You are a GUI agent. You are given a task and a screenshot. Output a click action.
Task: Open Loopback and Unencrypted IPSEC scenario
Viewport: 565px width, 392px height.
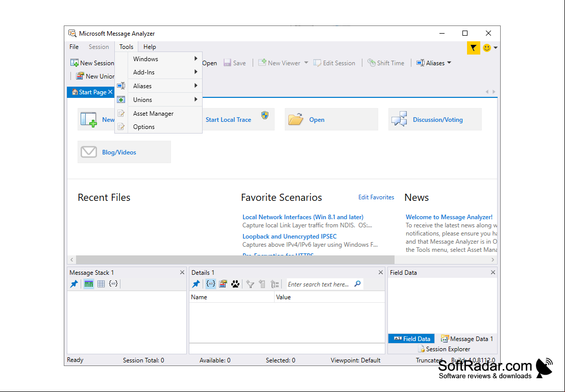(x=289, y=237)
